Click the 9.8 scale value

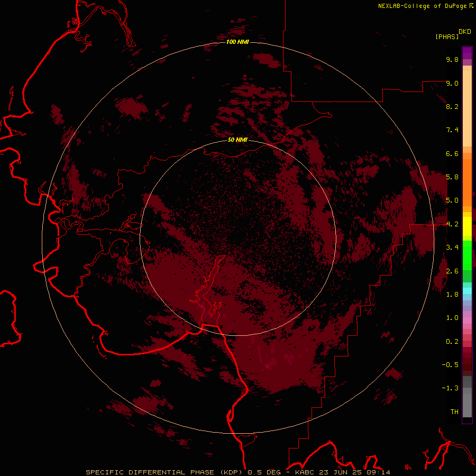[x=452, y=60]
